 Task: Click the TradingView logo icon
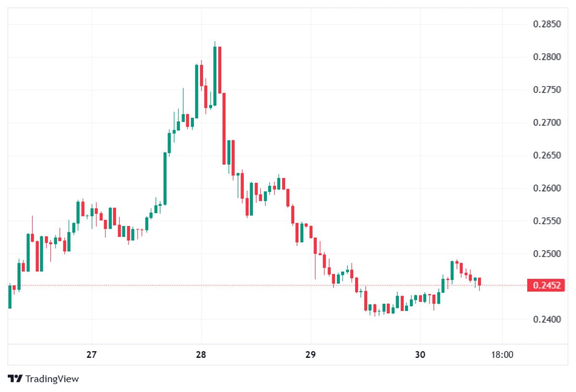[15, 379]
